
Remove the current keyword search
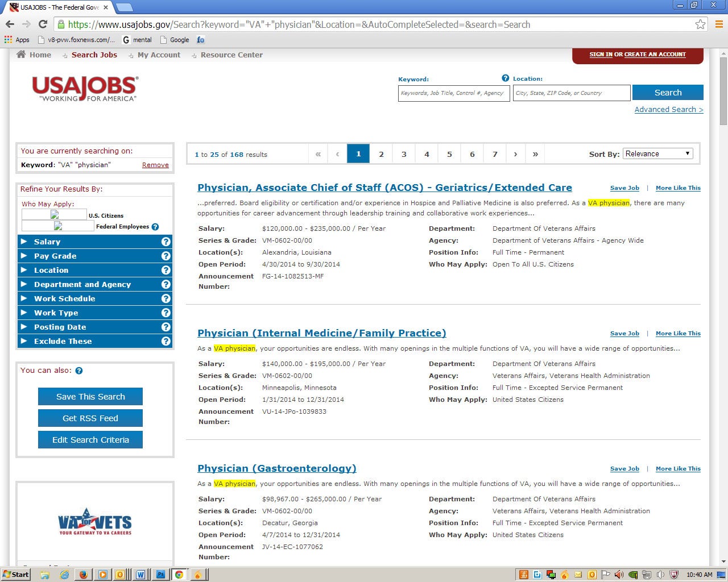click(x=155, y=165)
